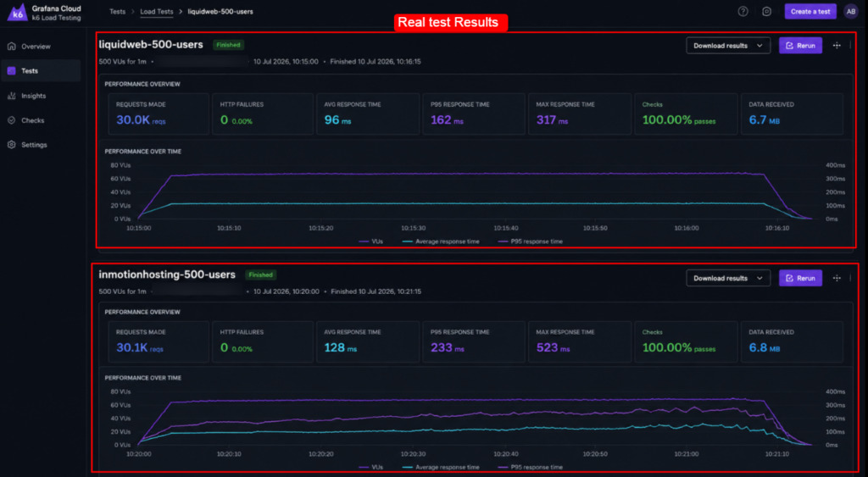Viewport: 868px width, 477px height.
Task: Click the 10:20:30 timeline label
Action: 414,454
